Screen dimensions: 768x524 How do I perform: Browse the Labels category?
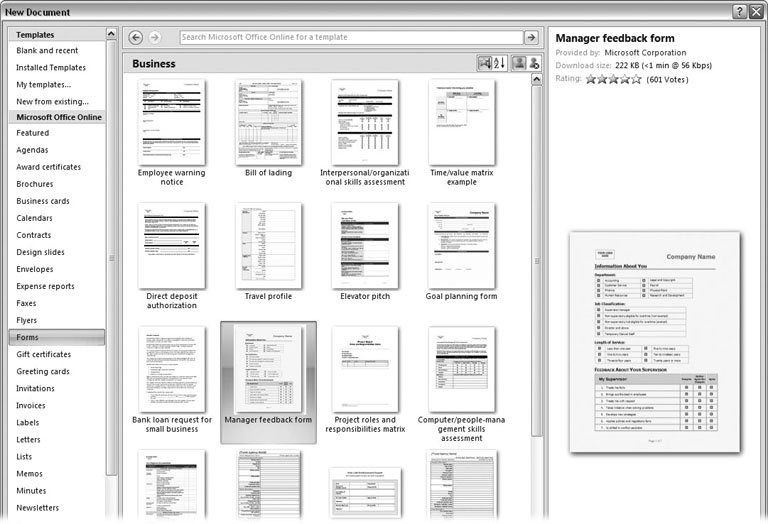[27, 423]
